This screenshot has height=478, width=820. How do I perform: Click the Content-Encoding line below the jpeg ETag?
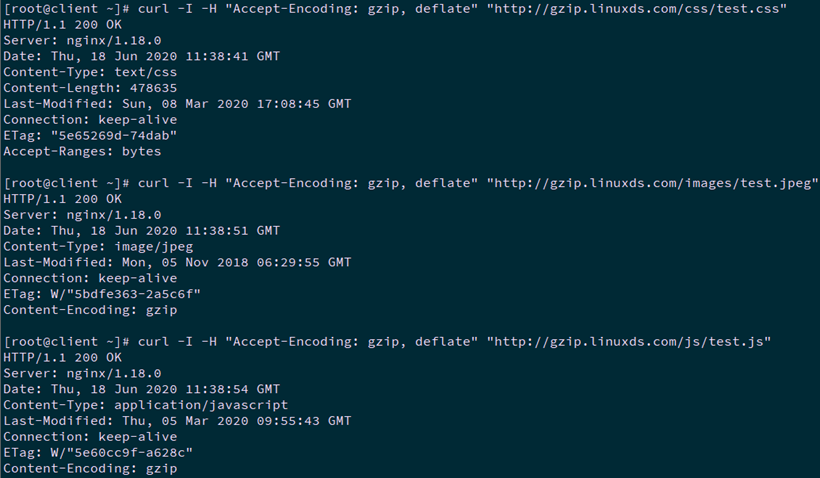90,310
